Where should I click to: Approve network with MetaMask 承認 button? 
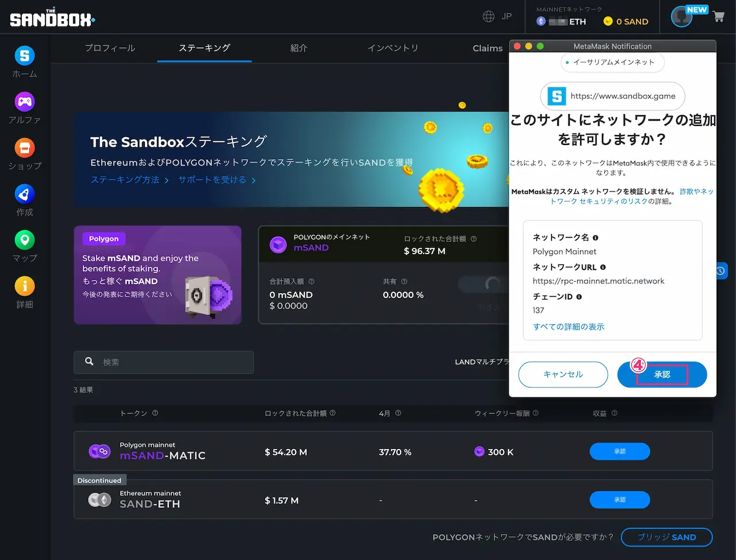pos(662,374)
